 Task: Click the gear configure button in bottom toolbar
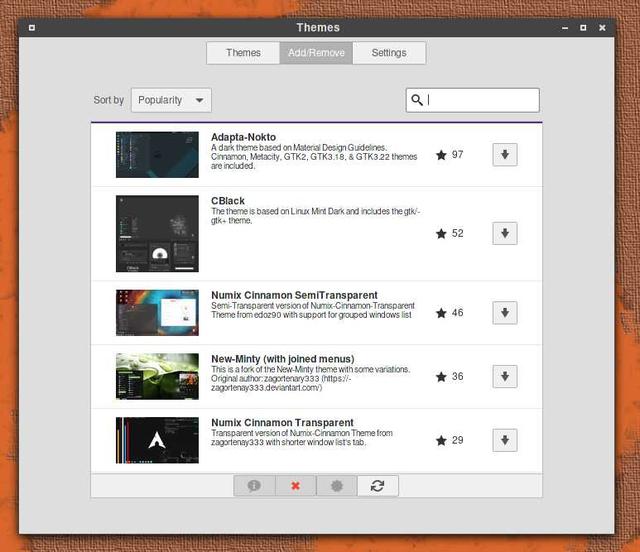click(337, 486)
